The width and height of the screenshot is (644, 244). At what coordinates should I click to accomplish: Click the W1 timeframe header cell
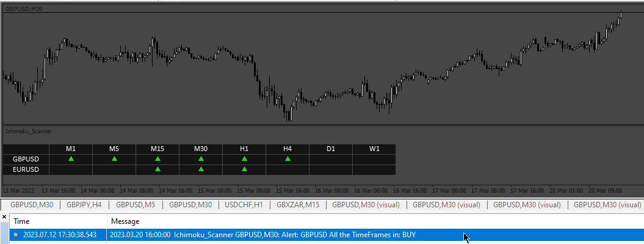click(x=374, y=149)
